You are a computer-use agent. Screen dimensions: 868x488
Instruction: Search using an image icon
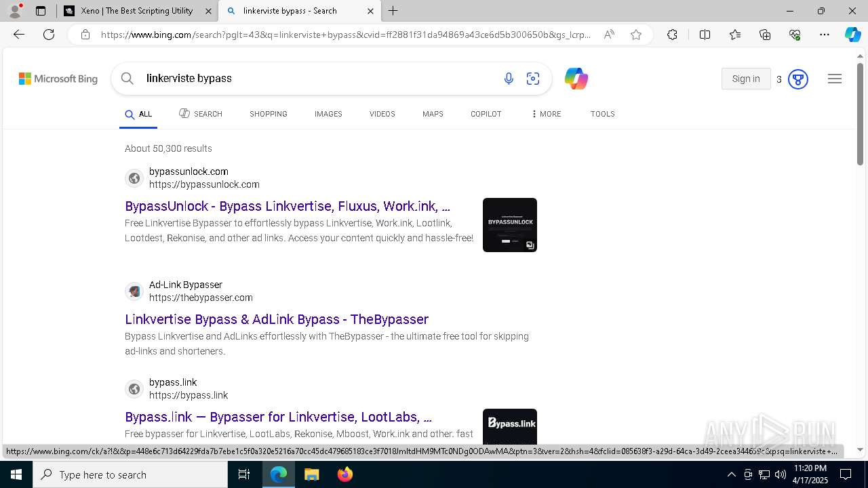click(x=533, y=79)
